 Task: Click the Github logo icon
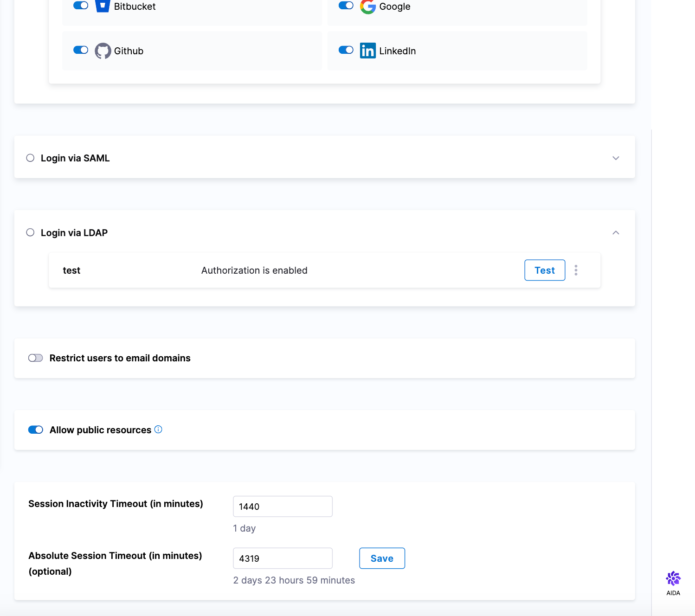103,51
